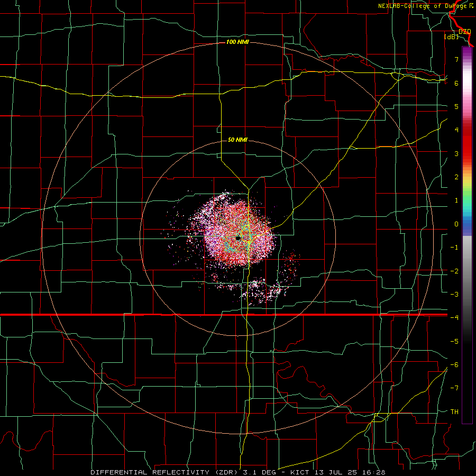Click the legend value 7 at top

click(456, 59)
